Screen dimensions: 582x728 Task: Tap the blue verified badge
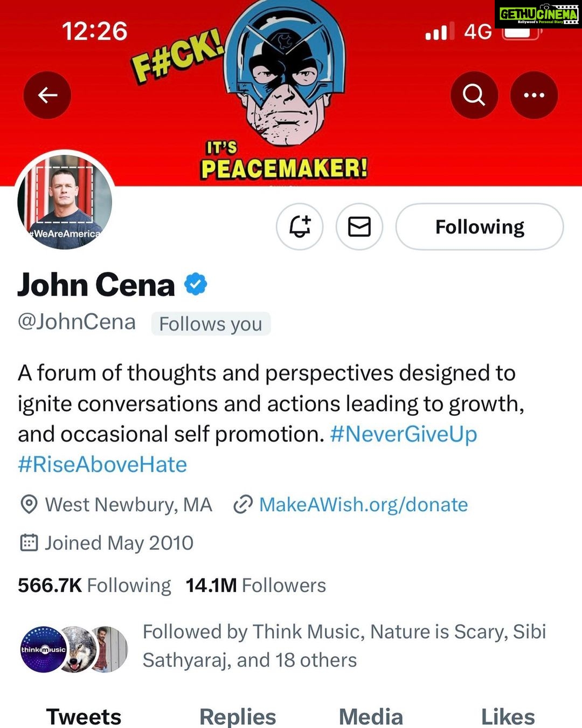pos(196,284)
